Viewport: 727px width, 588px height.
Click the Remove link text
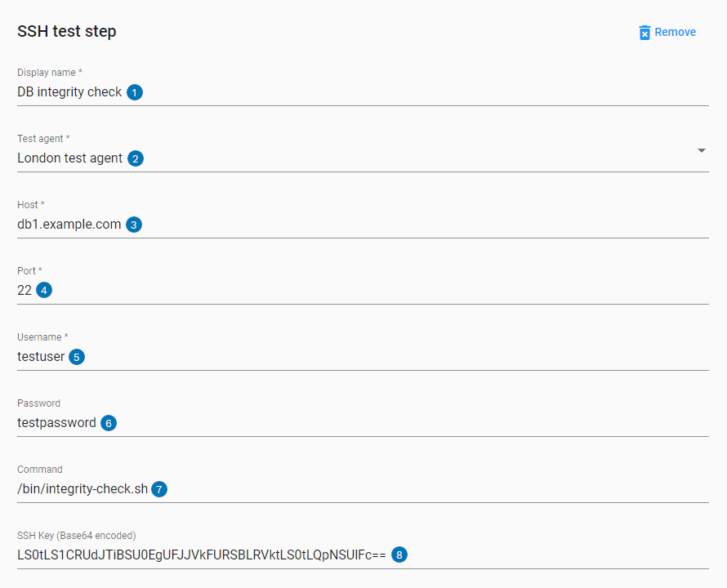[675, 33]
